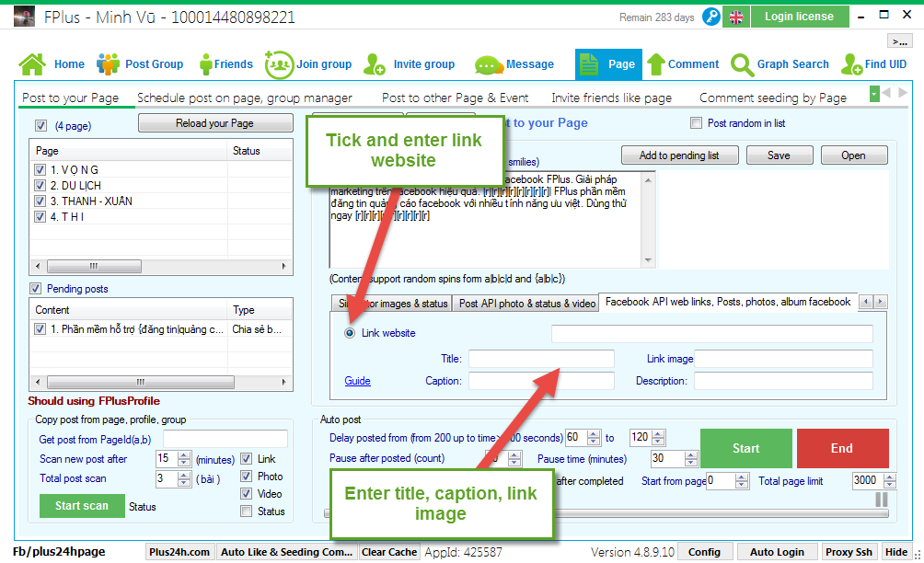924x563 pixels.
Task: Switch to Post API photo & status & video tab
Action: pyautogui.click(x=526, y=304)
